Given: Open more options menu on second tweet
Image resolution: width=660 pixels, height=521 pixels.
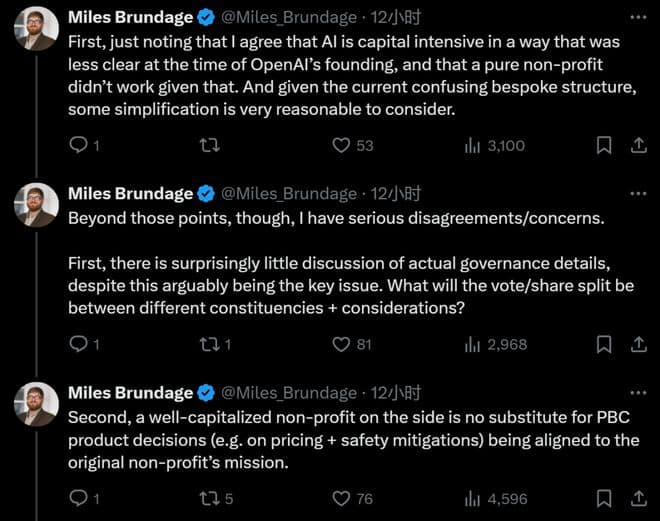Looking at the screenshot, I should point(637,193).
